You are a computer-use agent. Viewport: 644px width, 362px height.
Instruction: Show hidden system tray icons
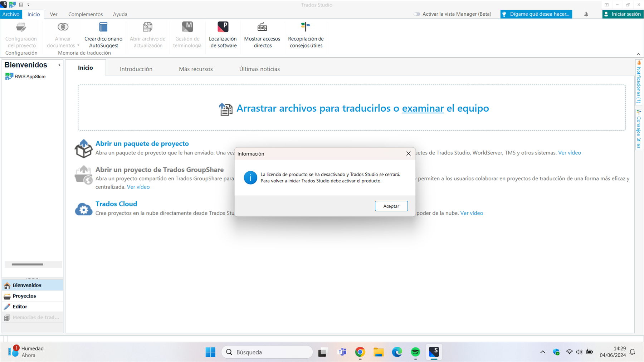coord(543,352)
